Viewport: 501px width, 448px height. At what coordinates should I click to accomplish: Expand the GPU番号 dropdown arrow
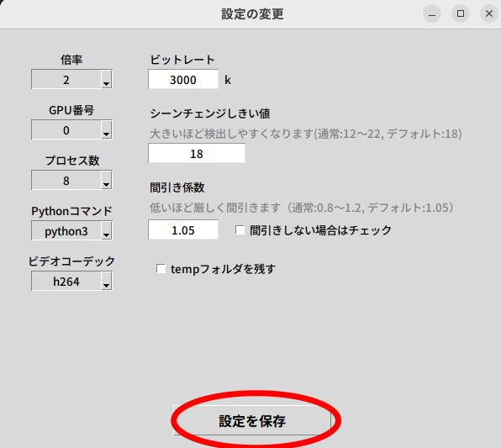tap(107, 129)
